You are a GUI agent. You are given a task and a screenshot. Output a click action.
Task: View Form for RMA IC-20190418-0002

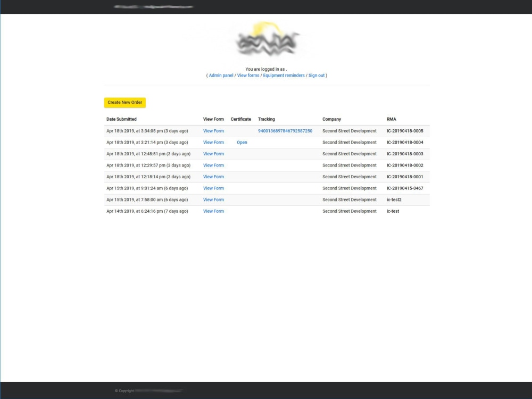tap(213, 165)
